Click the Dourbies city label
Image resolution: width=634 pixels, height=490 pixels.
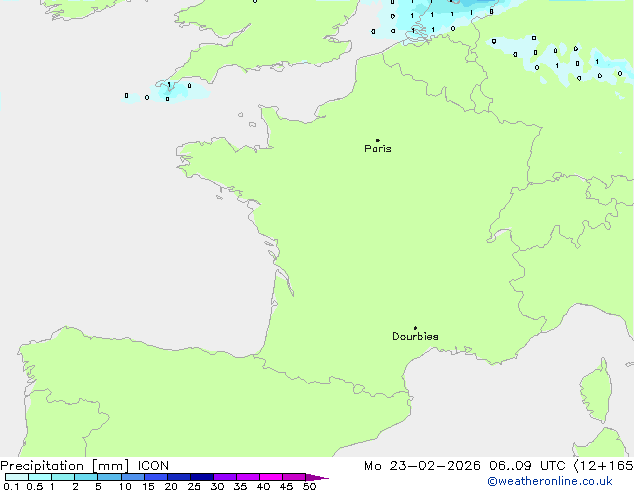415,336
